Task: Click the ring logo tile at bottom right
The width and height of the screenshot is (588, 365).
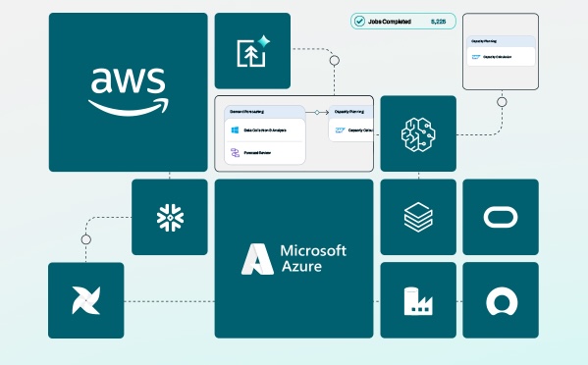Action: [501, 300]
